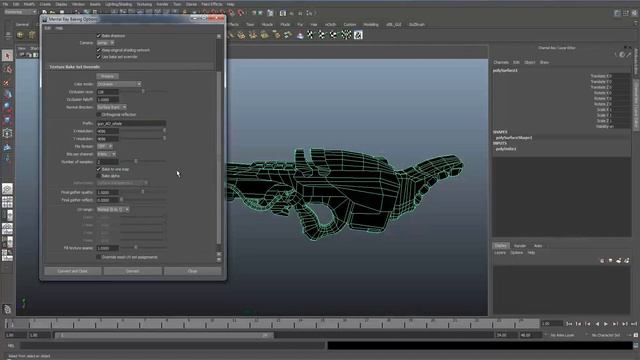This screenshot has height=360, width=640.
Task: Adjust the Occlusion rays slider
Action: click(142, 92)
